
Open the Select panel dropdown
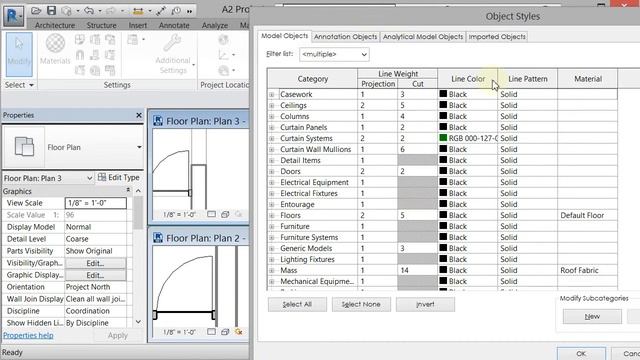(19, 85)
